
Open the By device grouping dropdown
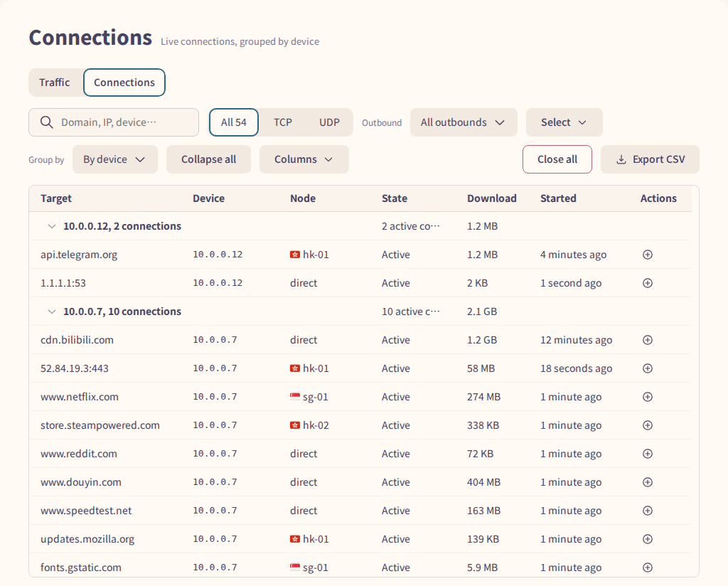[x=114, y=159]
